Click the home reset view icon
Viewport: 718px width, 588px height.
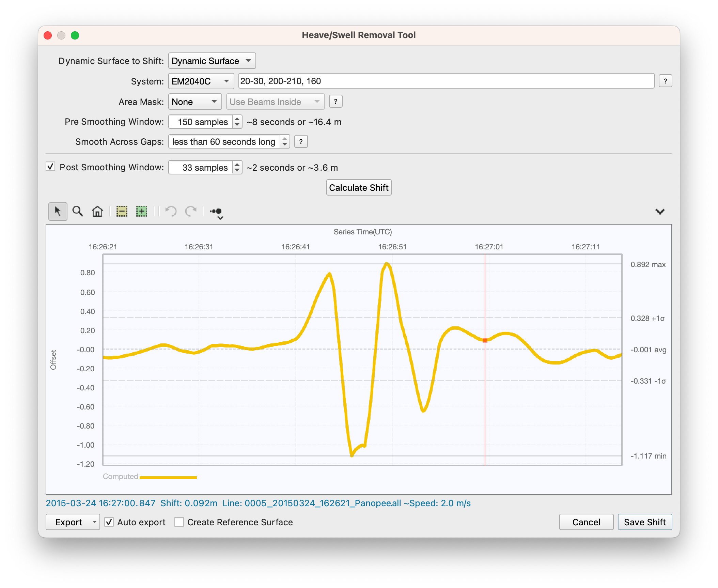click(x=97, y=212)
